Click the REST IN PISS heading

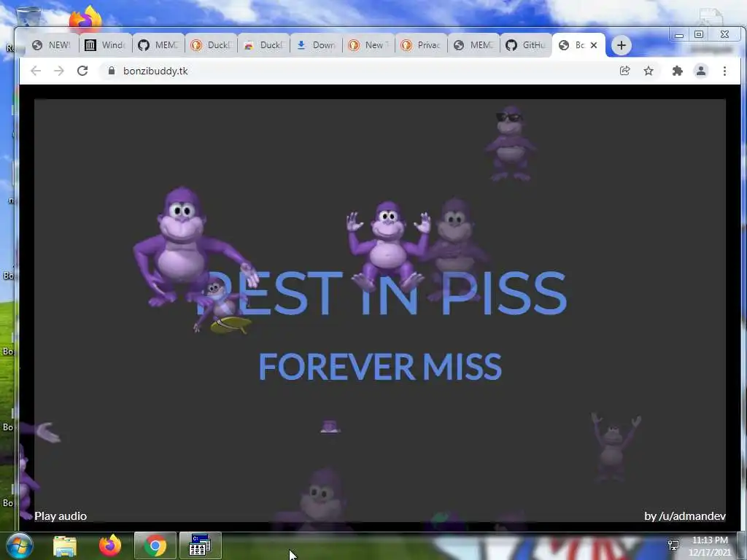click(382, 293)
